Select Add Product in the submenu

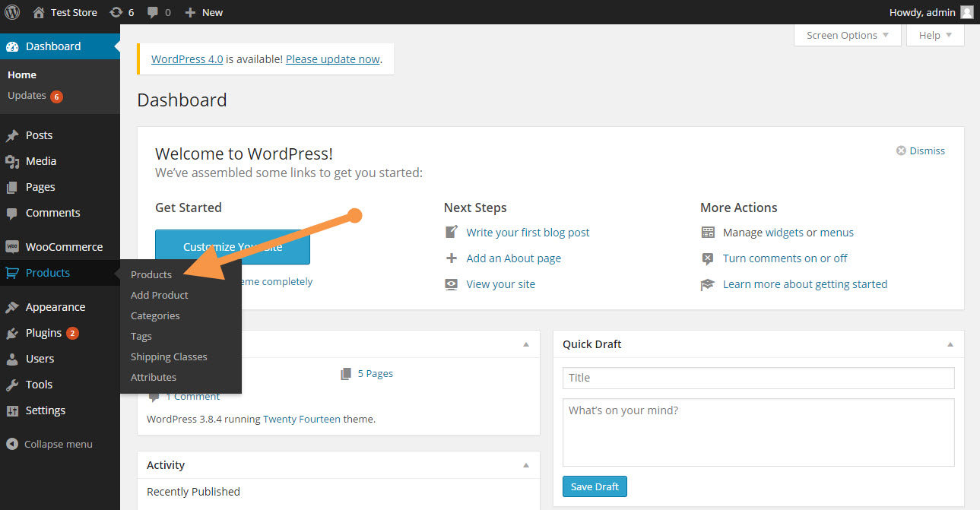pos(160,295)
